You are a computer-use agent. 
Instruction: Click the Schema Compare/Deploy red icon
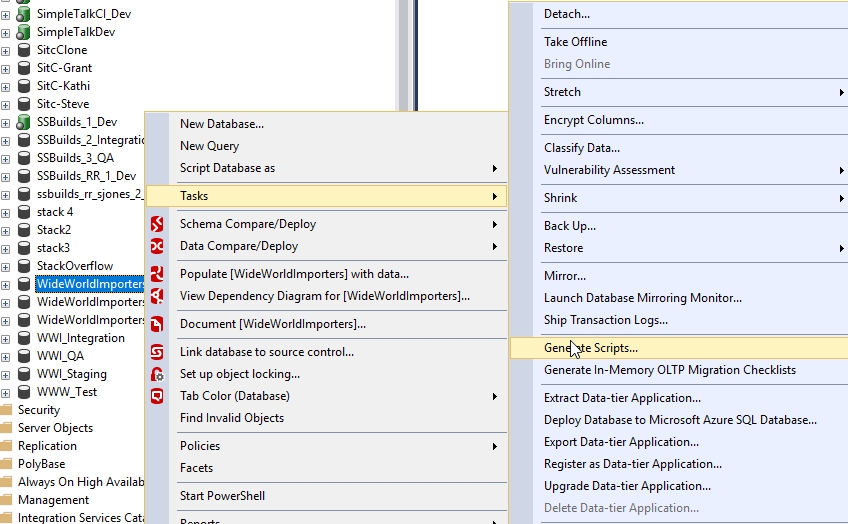[157, 224]
